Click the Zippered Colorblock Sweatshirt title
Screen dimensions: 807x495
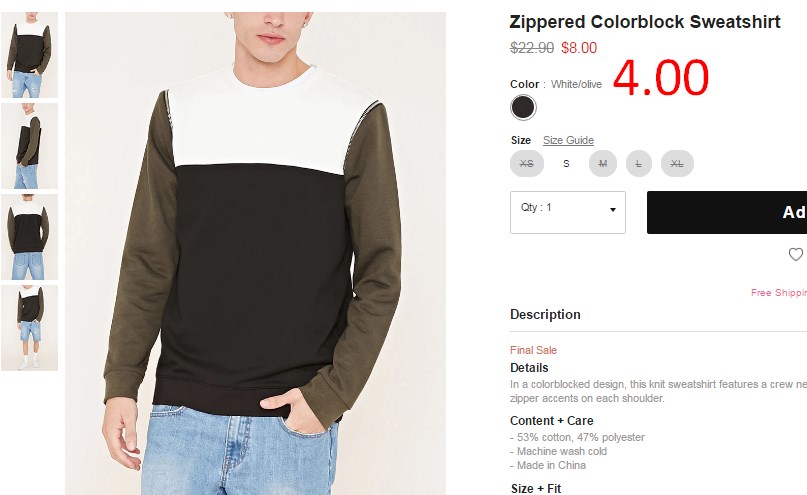coord(645,22)
